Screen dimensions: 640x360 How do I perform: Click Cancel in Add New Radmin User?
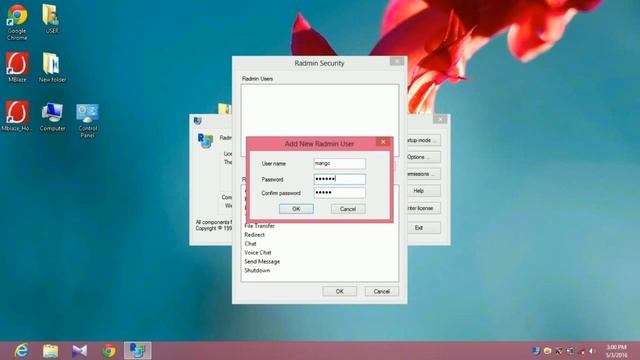pos(348,209)
